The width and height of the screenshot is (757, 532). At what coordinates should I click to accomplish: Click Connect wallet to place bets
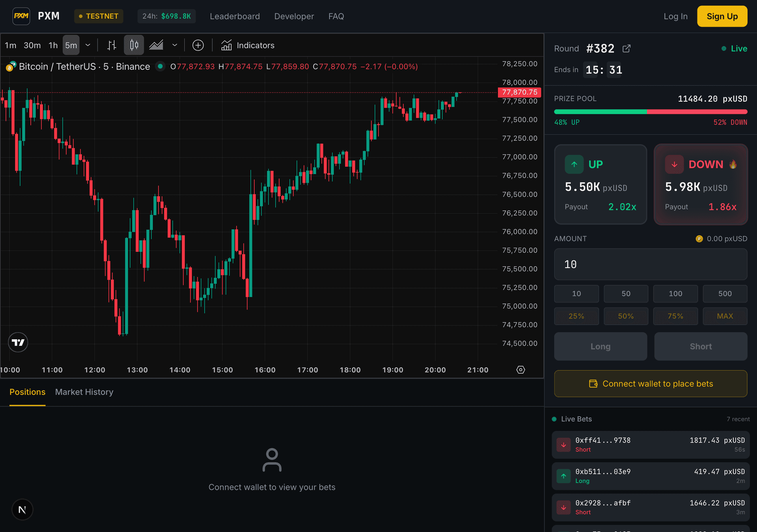[x=651, y=383]
